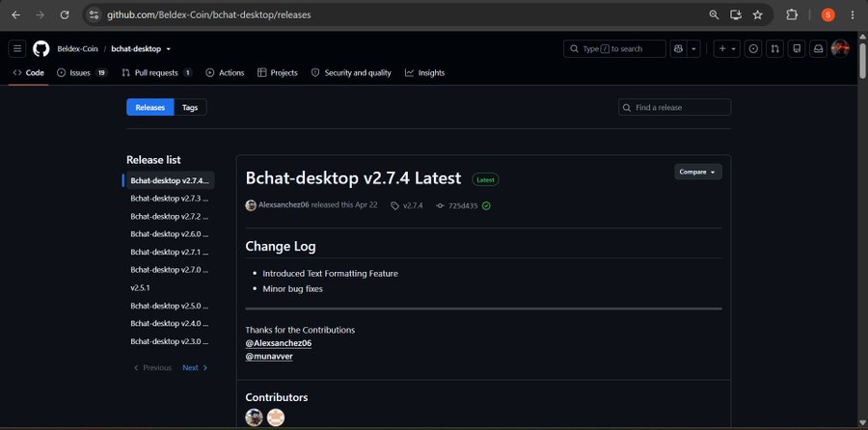Screen dimensions: 868x430
Task: Open your pull requests icon in header
Action: point(775,49)
